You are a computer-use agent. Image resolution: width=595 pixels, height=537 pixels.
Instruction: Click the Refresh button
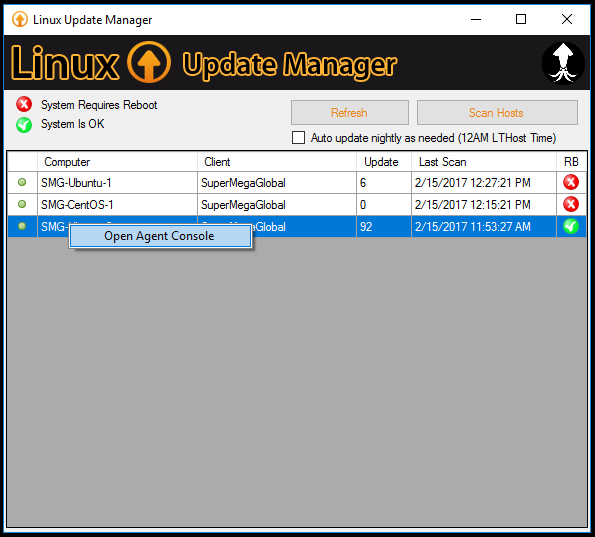[349, 112]
